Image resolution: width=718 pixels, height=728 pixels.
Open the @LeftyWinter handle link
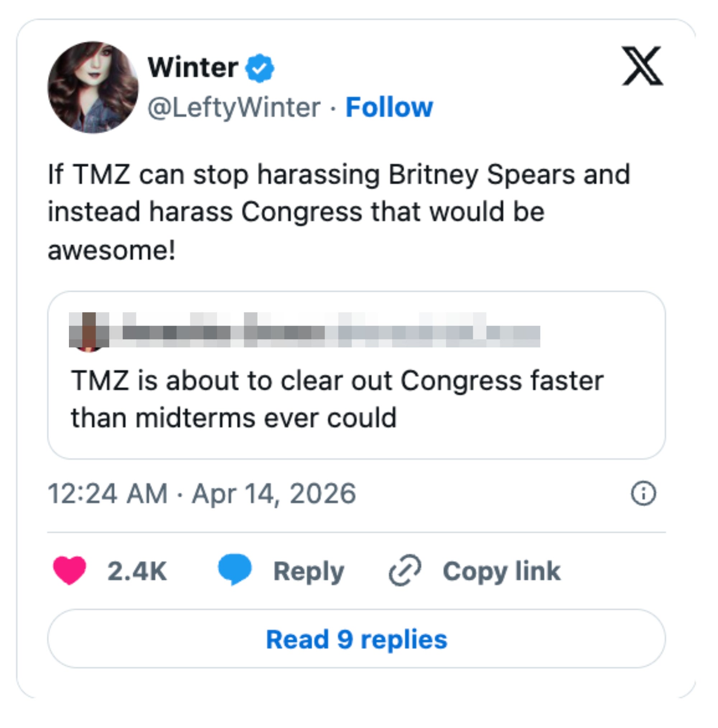[x=234, y=108]
